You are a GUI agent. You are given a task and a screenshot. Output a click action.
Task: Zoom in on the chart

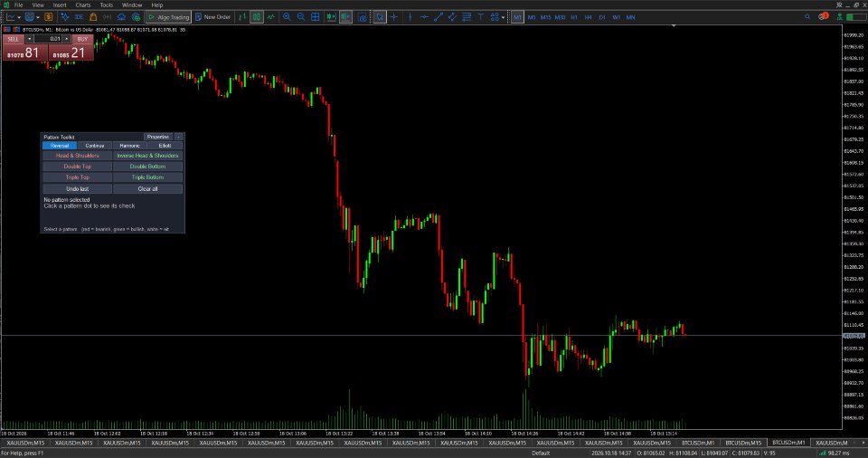(x=287, y=17)
